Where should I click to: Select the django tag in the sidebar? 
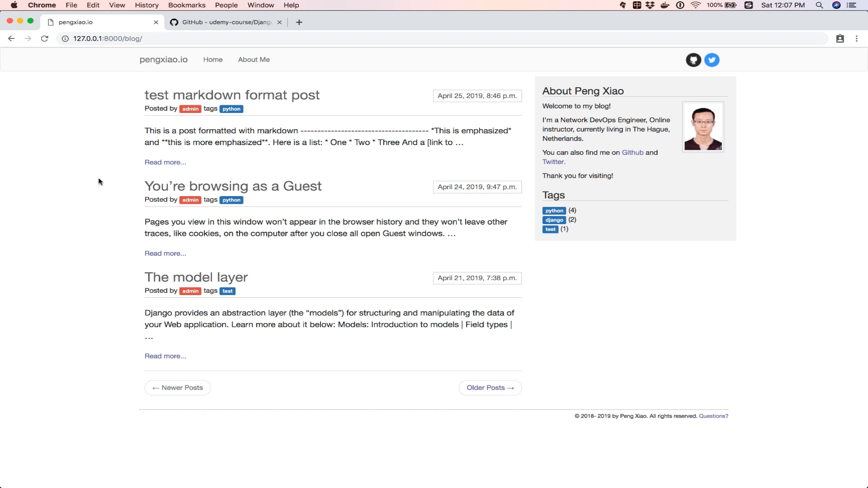point(554,220)
